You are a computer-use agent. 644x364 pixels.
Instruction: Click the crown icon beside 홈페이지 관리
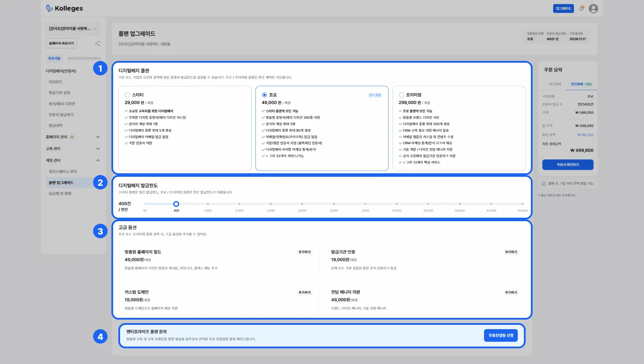[x=72, y=137]
